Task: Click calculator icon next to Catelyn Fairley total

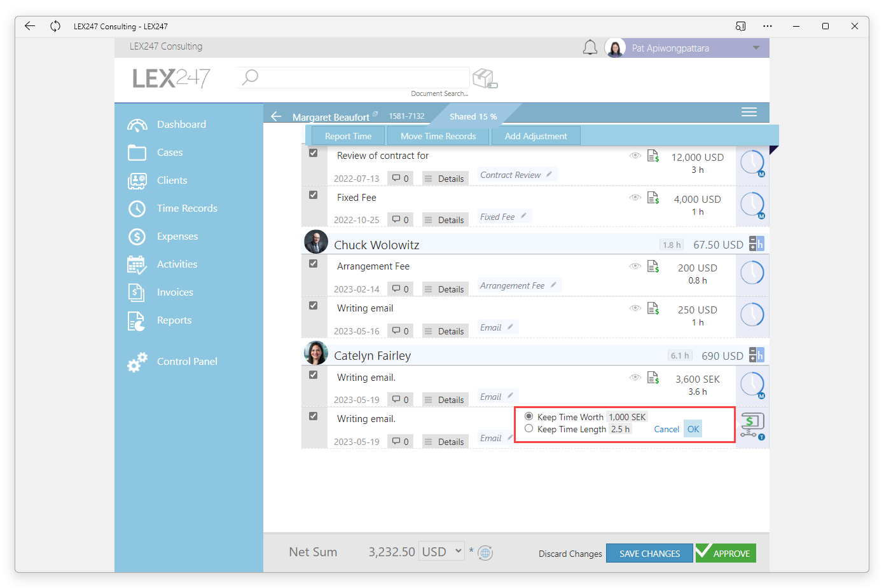Action: 756,355
